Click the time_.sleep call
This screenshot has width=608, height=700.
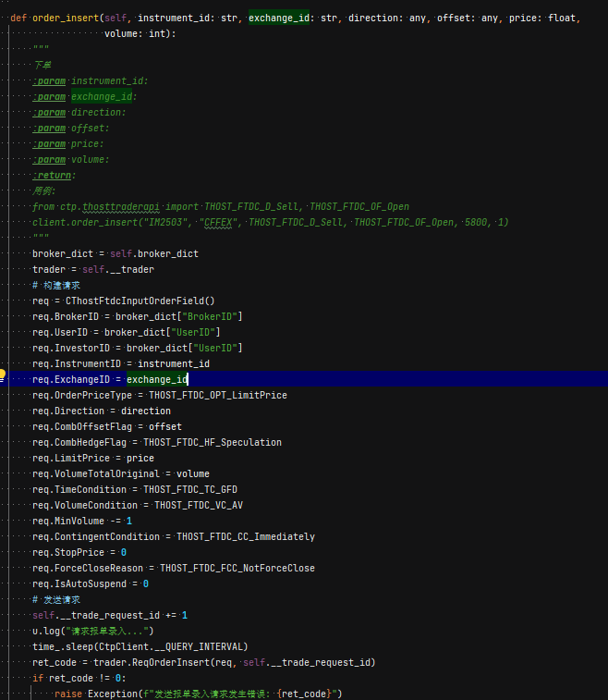[63, 646]
